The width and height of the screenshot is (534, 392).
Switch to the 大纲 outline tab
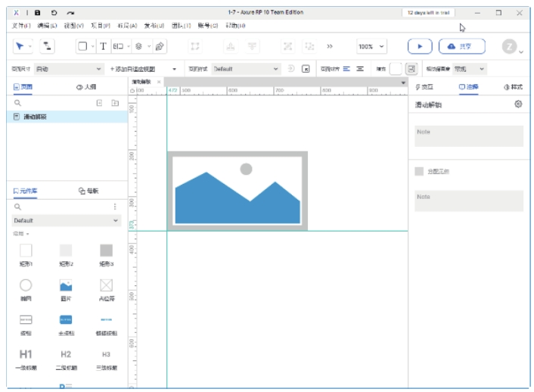pos(85,87)
